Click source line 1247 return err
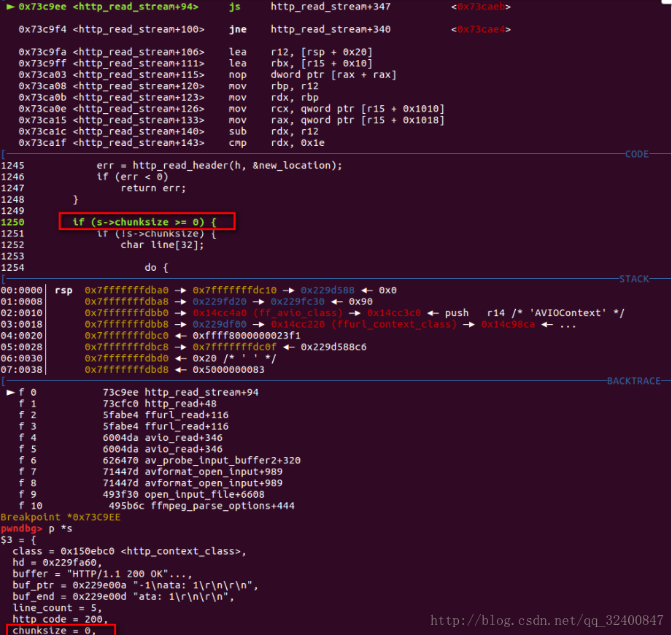The height and width of the screenshot is (635, 672). [x=93, y=188]
